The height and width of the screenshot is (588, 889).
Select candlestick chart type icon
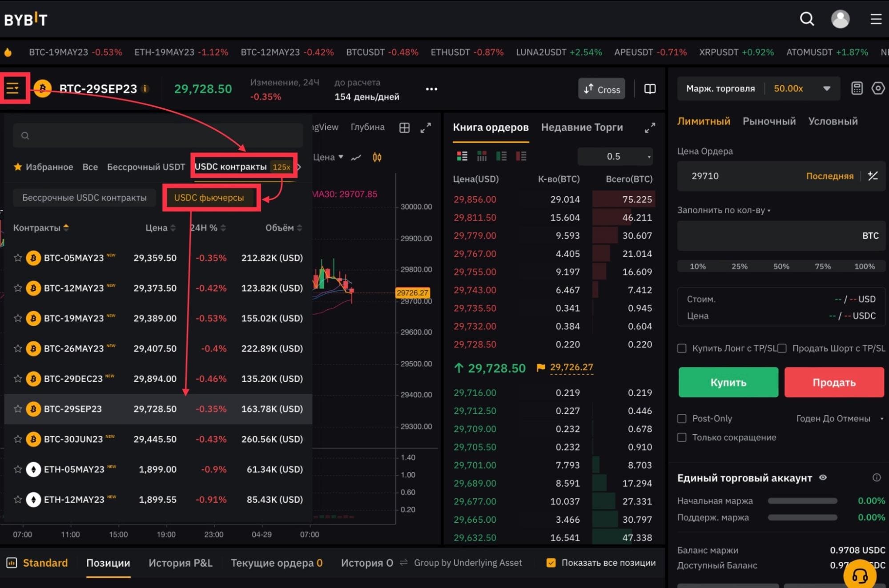[377, 157]
